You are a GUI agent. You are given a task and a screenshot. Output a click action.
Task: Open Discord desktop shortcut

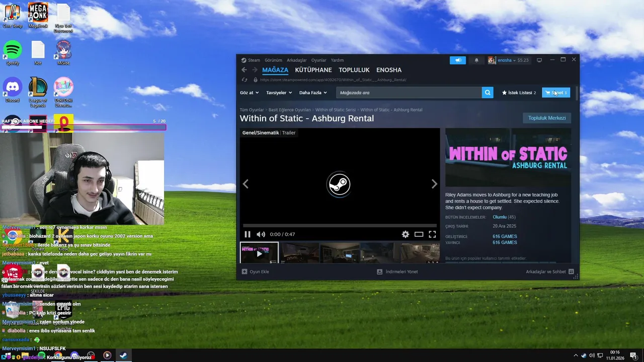pyautogui.click(x=13, y=90)
